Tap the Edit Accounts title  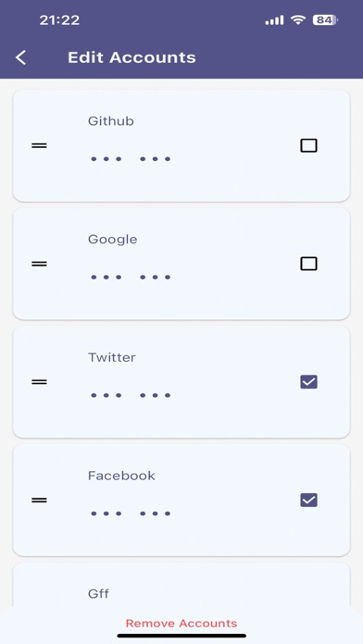tap(131, 57)
